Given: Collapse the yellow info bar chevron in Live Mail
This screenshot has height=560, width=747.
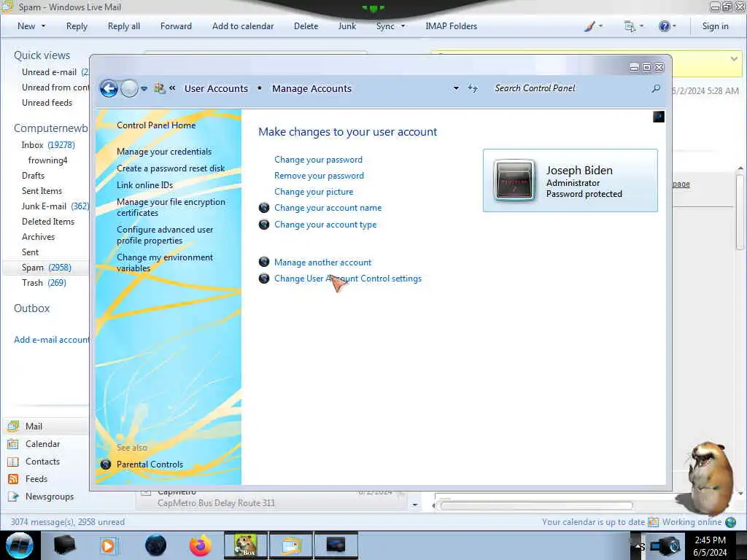Looking at the screenshot, I should coord(734,59).
